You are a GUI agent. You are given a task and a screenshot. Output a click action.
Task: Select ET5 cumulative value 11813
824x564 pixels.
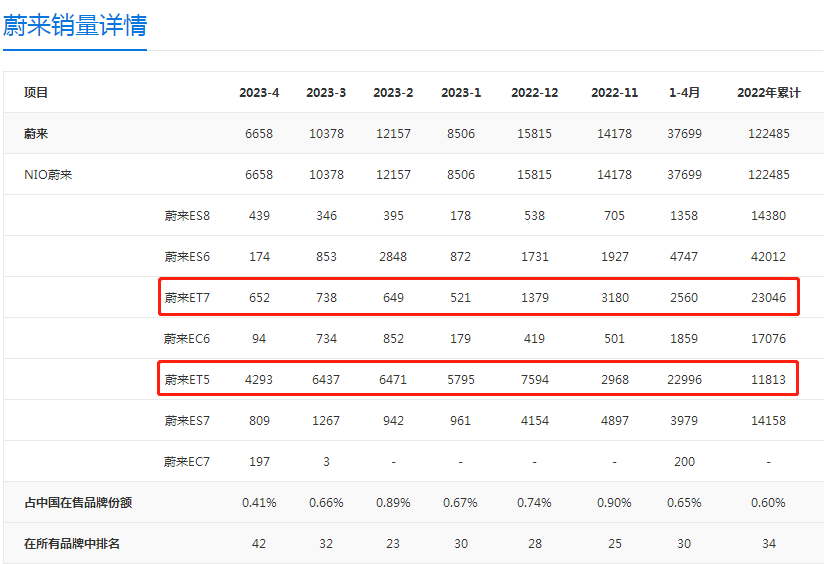click(768, 380)
